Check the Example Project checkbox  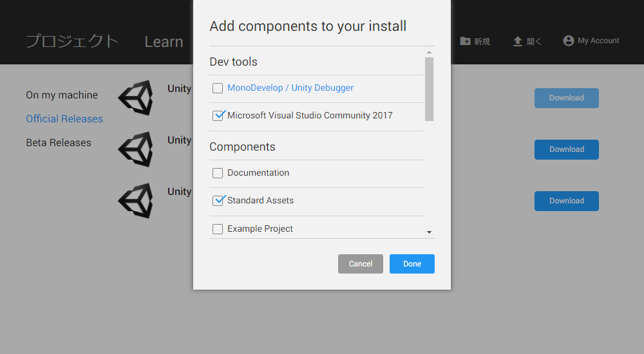[218, 228]
